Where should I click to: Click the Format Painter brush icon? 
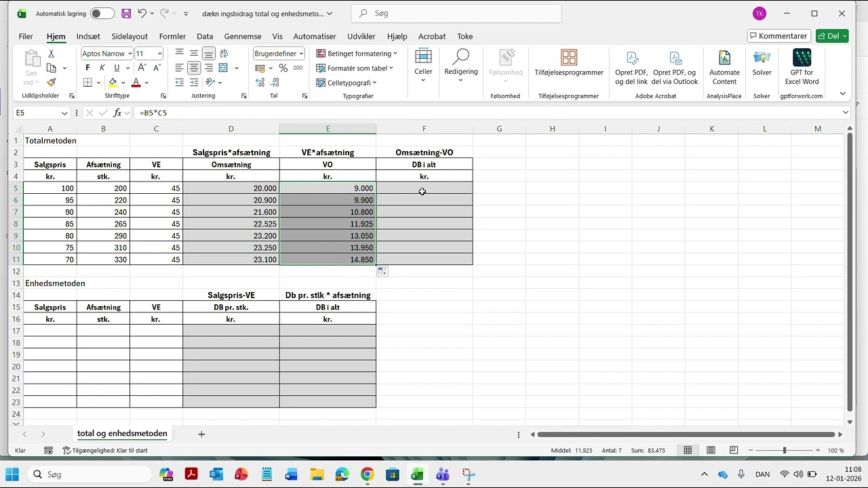coord(51,82)
